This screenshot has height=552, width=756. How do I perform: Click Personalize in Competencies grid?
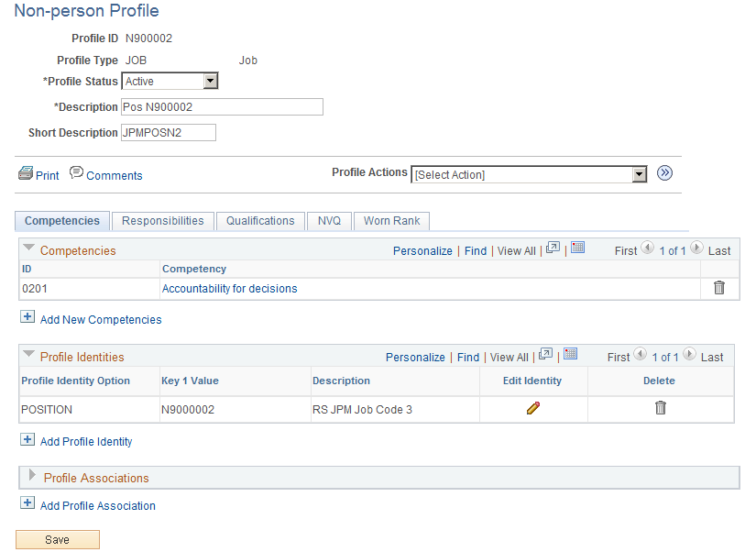(422, 251)
